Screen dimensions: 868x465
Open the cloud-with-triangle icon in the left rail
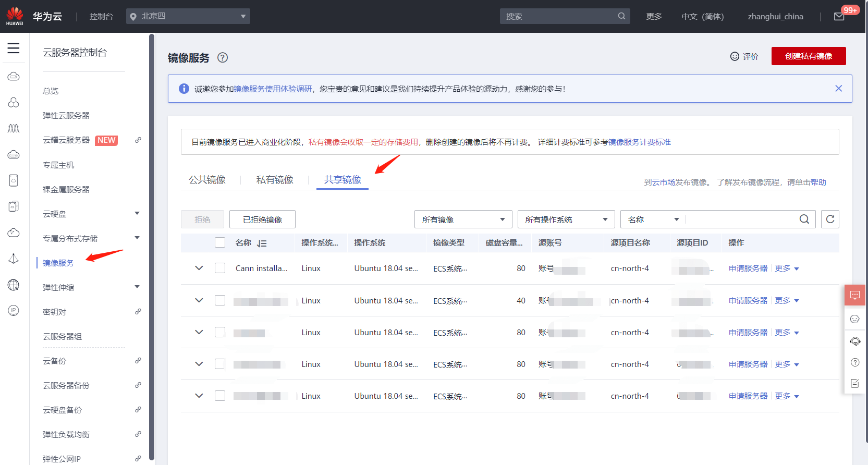pos(14,232)
